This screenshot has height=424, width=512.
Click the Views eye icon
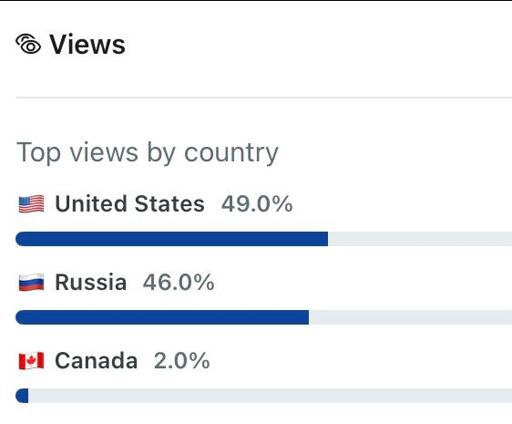pyautogui.click(x=28, y=44)
